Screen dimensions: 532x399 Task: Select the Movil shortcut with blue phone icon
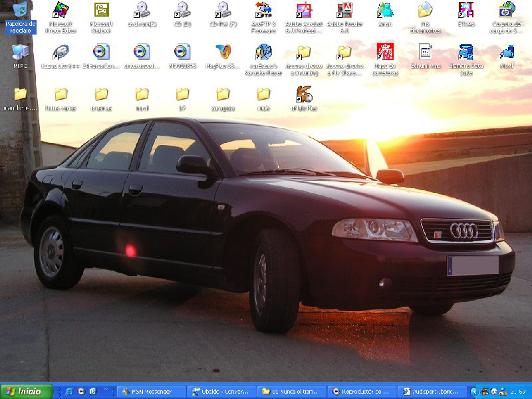tap(507, 56)
